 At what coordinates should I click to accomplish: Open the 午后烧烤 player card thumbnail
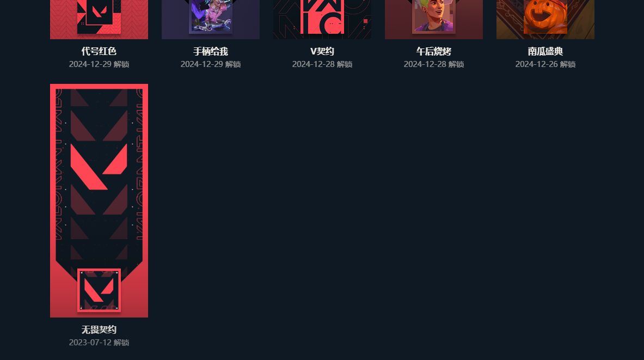[434, 19]
